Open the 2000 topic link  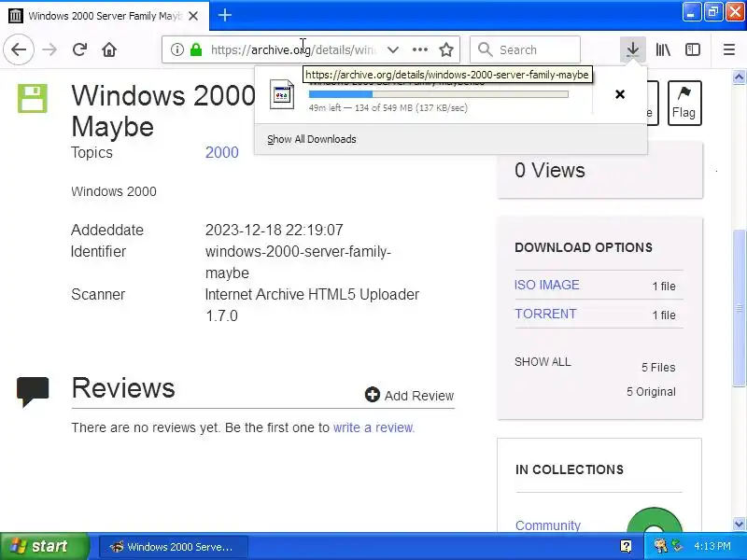221,152
